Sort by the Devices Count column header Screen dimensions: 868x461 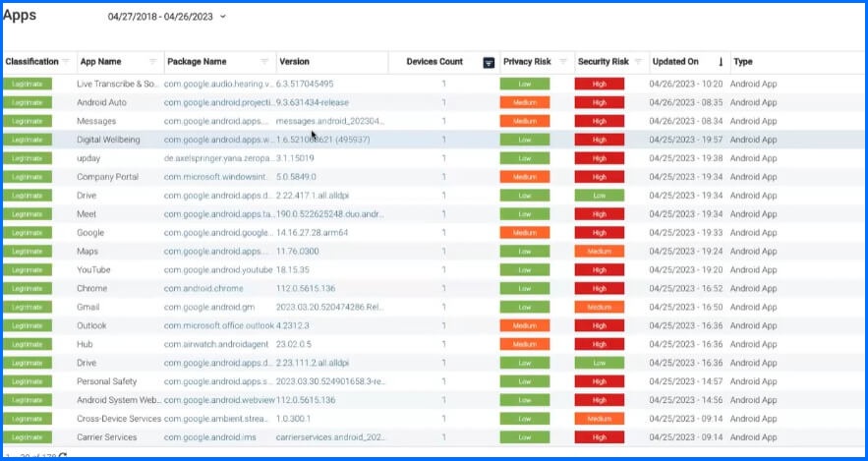click(434, 61)
